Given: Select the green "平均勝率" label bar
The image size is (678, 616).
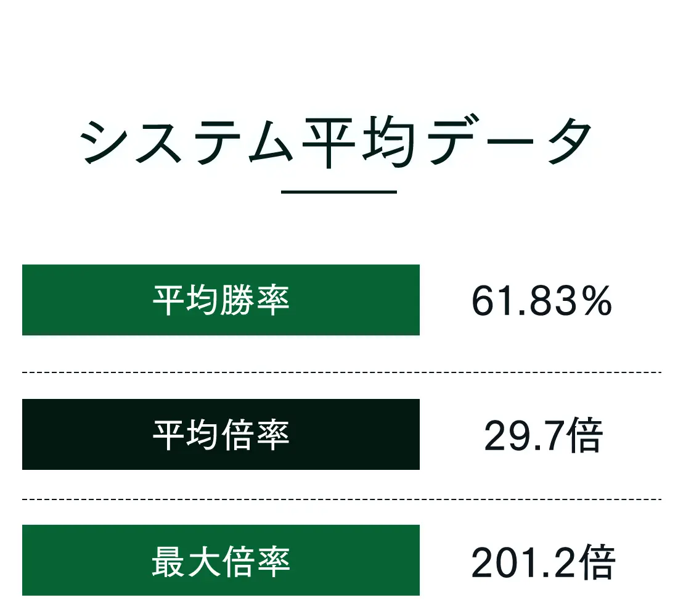Looking at the screenshot, I should click(221, 300).
